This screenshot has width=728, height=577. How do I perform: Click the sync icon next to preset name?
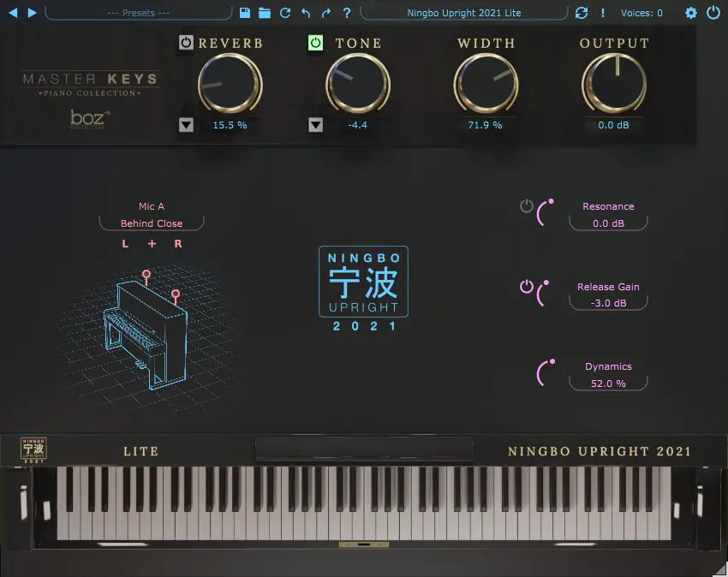pos(582,13)
